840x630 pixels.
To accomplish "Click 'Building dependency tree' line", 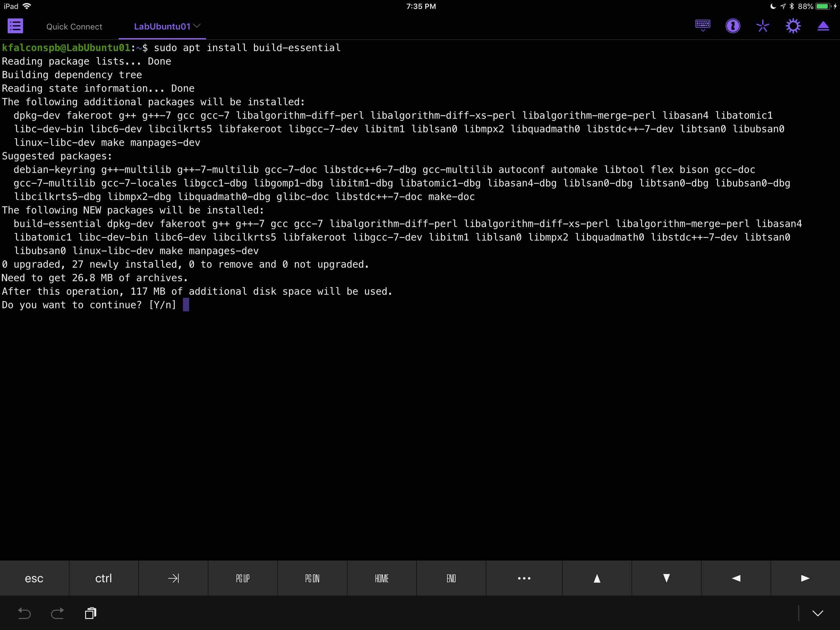I will [72, 75].
